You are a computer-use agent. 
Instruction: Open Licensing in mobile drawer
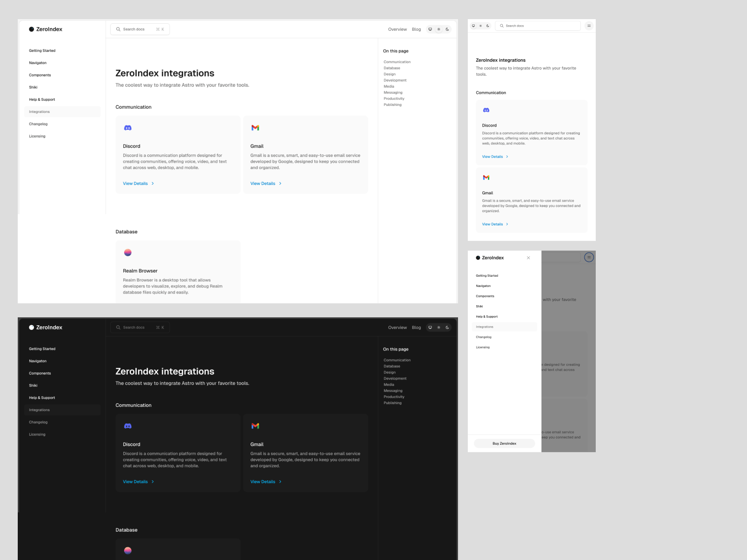(x=483, y=347)
